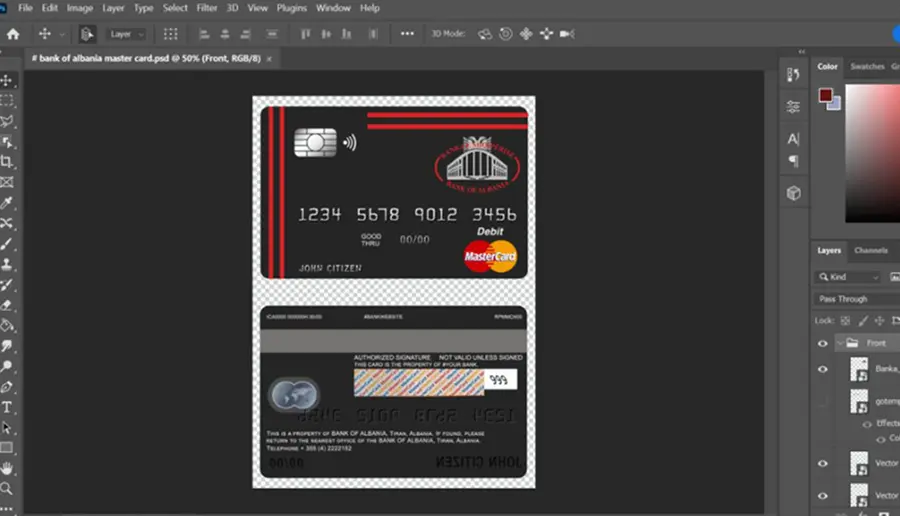Open the Swatches tab
900x516 pixels.
[x=867, y=67]
